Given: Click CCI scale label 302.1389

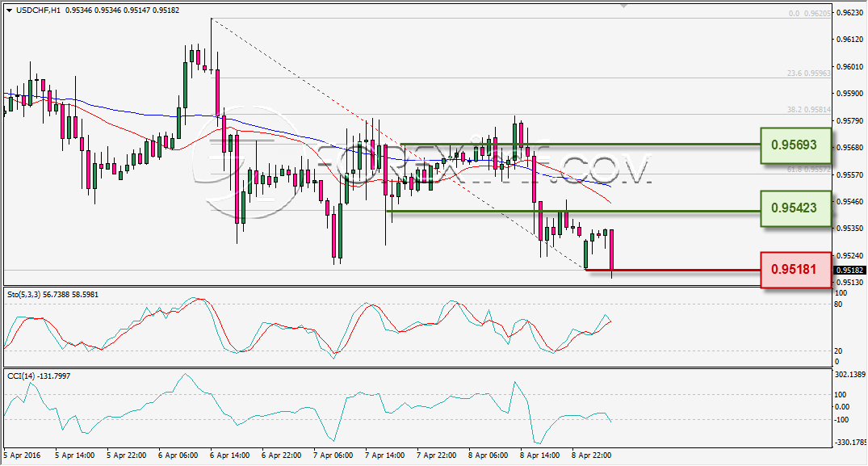Looking at the screenshot, I should (849, 375).
